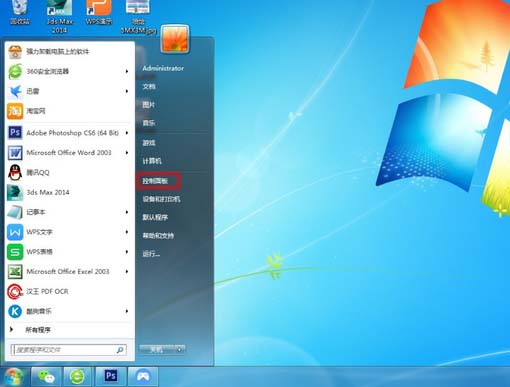
Task: Click the WeChat icon in taskbar
Action: 46,376
